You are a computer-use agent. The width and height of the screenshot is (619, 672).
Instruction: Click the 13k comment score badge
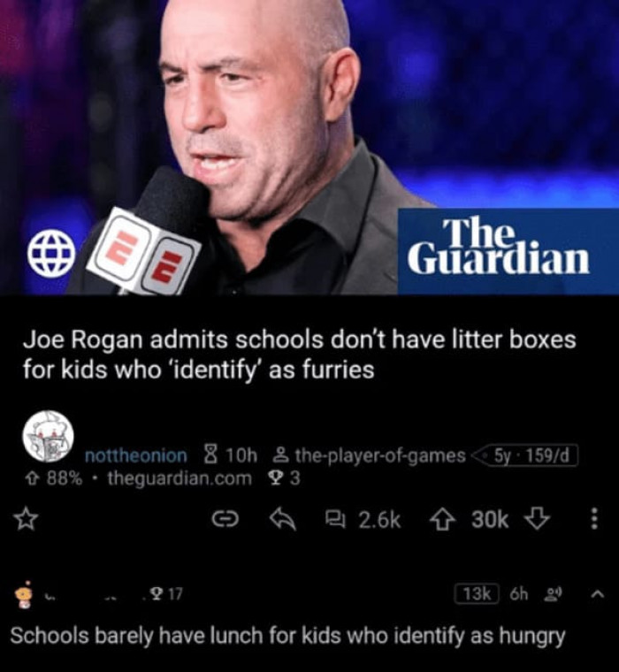tap(477, 594)
